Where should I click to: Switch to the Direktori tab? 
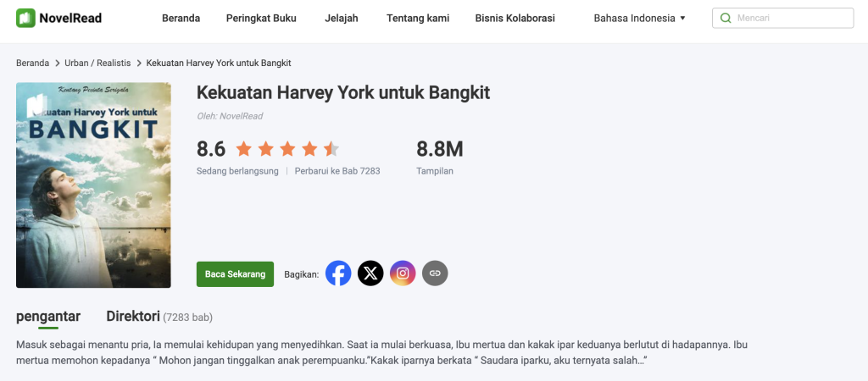133,317
